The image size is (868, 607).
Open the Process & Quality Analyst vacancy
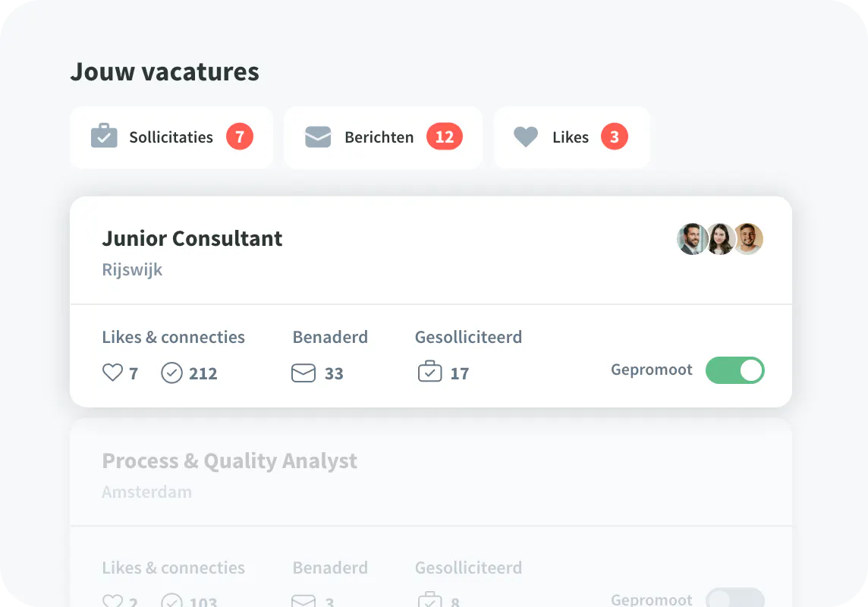(x=229, y=461)
